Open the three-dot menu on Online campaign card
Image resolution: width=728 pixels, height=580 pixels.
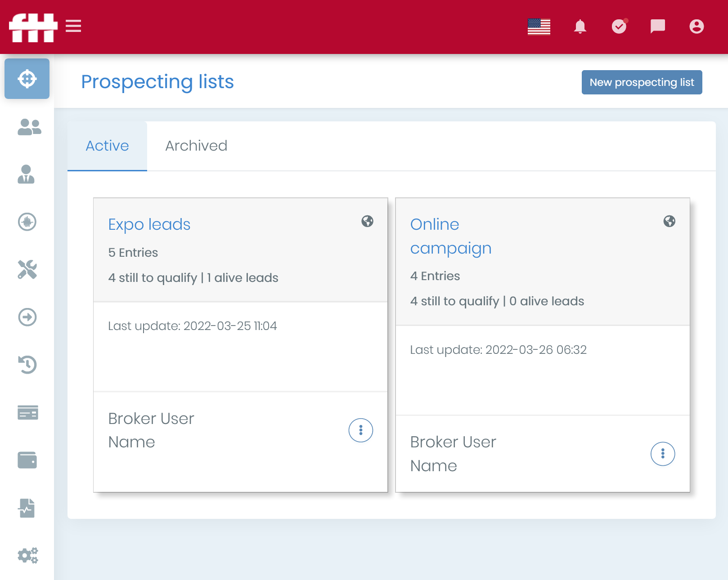pos(663,454)
